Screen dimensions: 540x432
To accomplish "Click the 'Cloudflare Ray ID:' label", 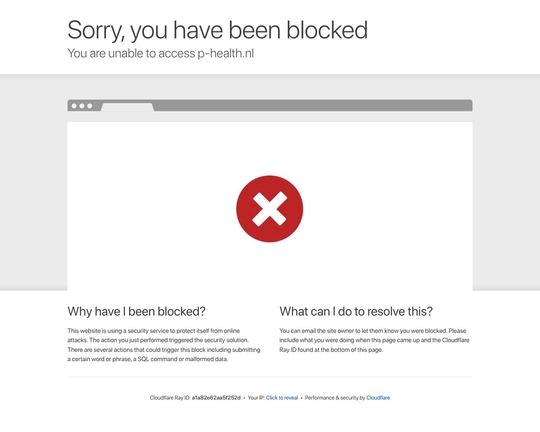I will pyautogui.click(x=170, y=398).
